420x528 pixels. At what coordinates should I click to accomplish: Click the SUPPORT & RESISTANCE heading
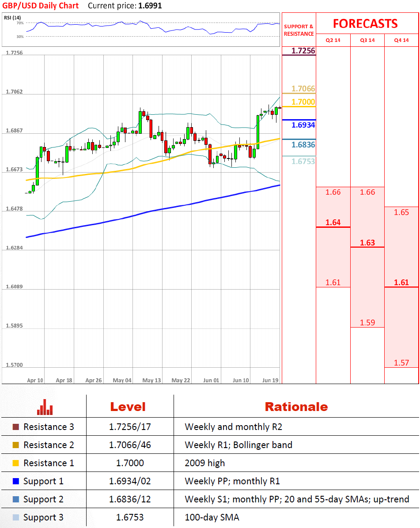point(299,30)
